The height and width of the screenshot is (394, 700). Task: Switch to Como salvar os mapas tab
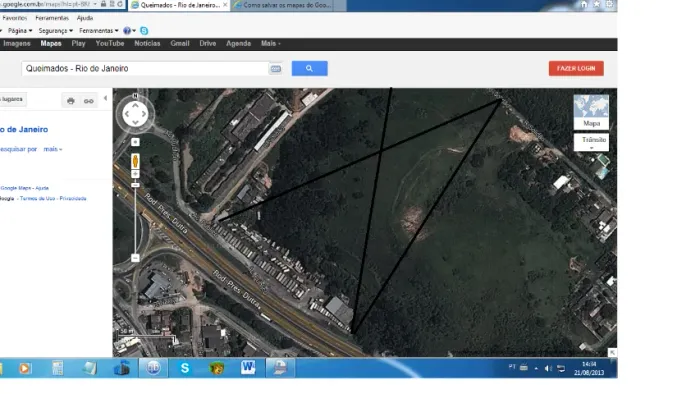(288, 5)
